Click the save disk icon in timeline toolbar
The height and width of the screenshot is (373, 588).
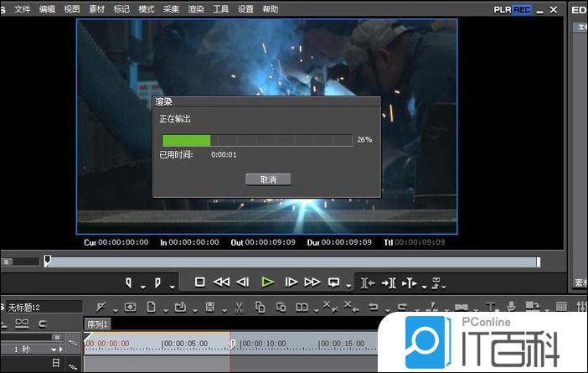pyautogui.click(x=209, y=308)
